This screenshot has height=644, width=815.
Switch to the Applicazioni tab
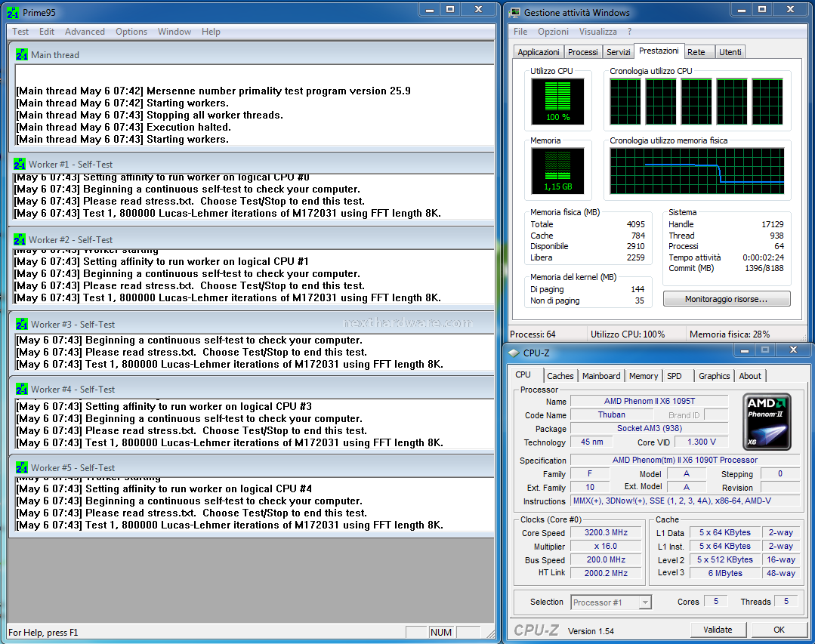click(x=539, y=52)
